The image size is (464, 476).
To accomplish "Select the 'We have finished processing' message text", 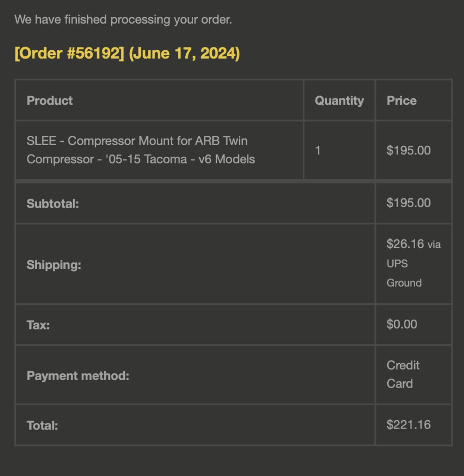I will tap(123, 20).
